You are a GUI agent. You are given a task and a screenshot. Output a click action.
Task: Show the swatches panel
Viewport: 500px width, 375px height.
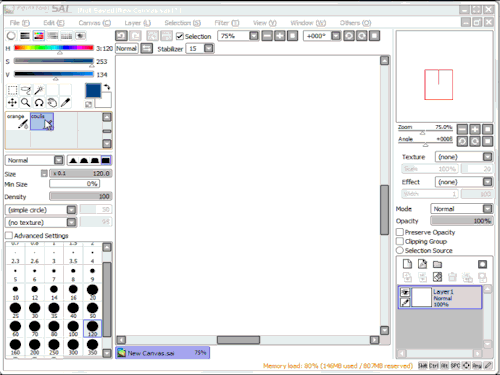pos(66,36)
